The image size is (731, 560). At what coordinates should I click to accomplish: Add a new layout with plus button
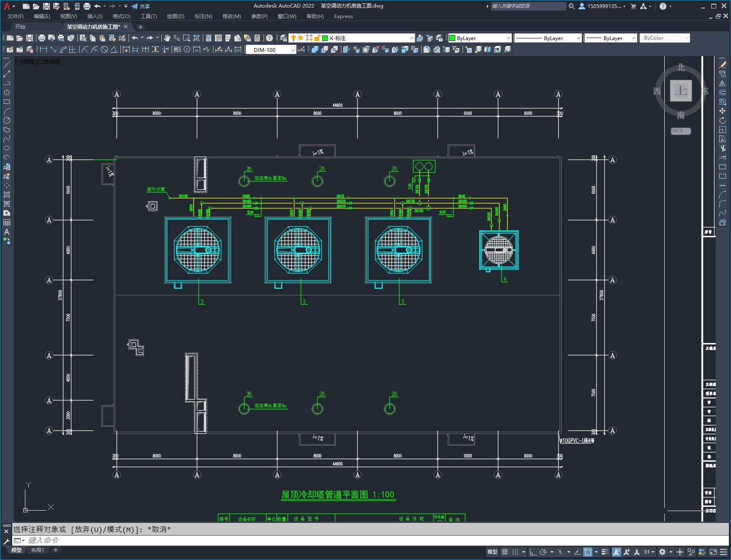coord(55,550)
